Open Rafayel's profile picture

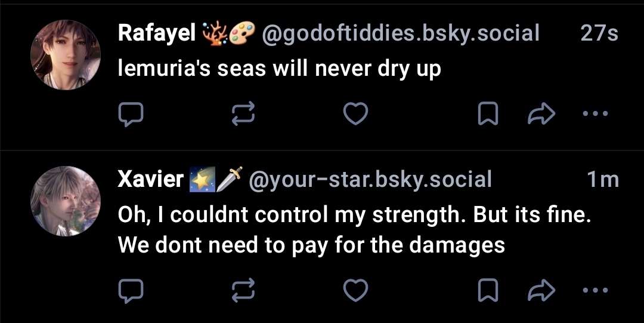(x=66, y=55)
